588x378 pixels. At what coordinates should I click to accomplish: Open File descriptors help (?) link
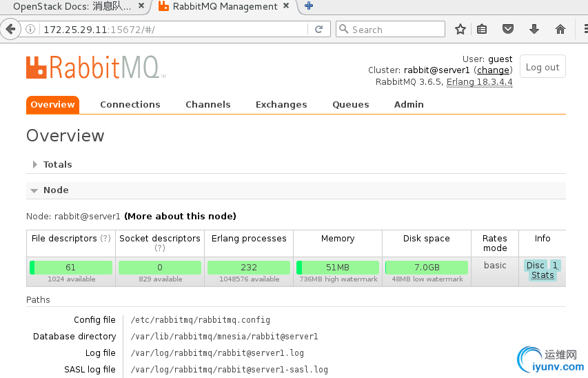pos(105,239)
